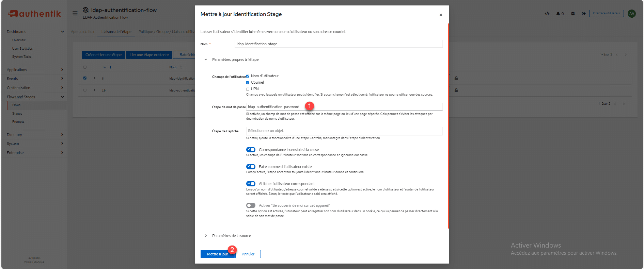644x269 pixels.
Task: Click the sign-out arrow icon
Action: (583, 14)
